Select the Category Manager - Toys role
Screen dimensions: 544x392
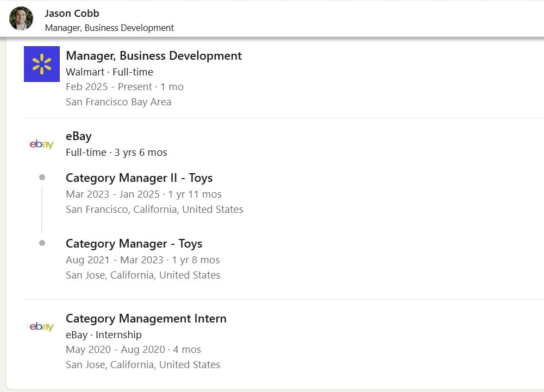tap(134, 244)
